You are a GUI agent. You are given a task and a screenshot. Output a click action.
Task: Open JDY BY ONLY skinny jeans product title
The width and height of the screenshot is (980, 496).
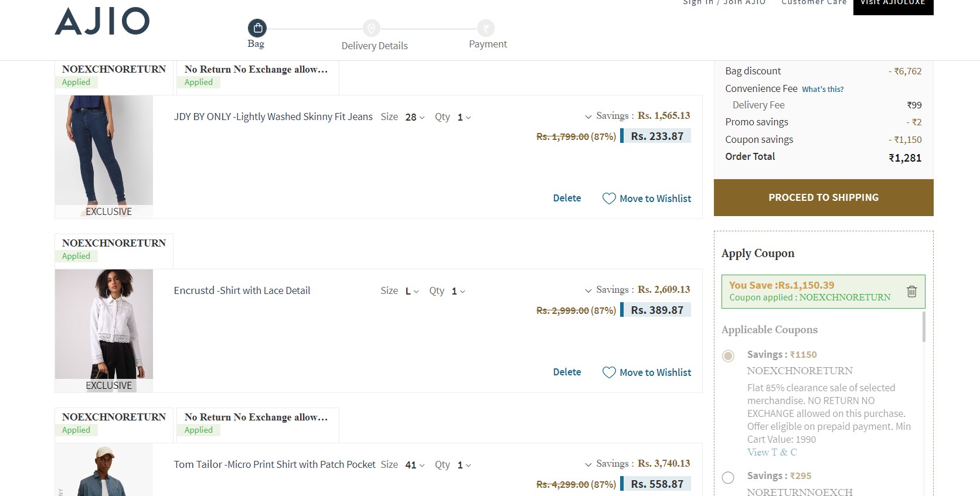[x=273, y=117]
